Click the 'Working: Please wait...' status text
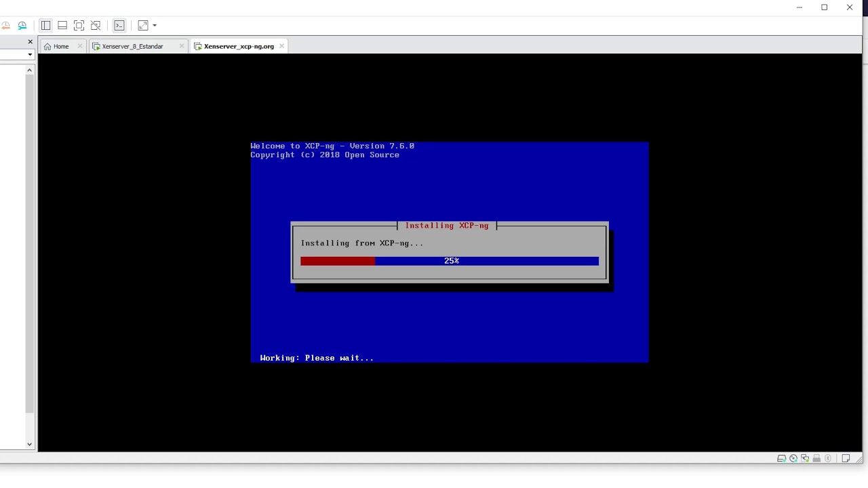This screenshot has width=868, height=488. click(x=317, y=358)
